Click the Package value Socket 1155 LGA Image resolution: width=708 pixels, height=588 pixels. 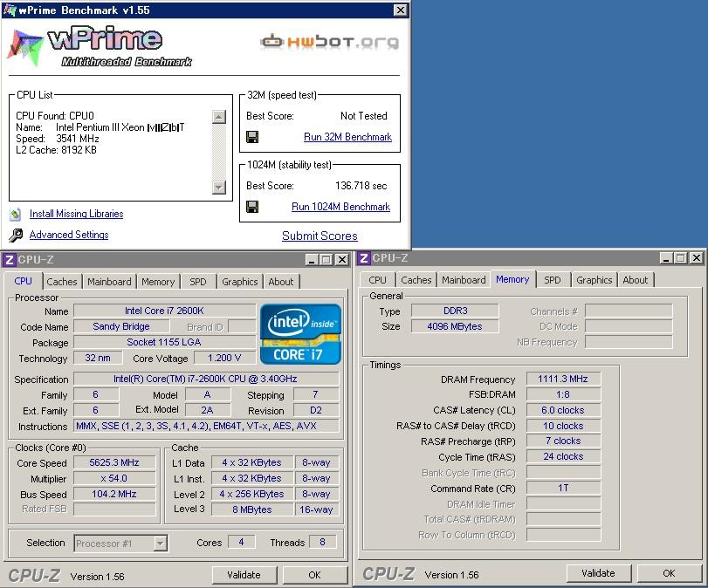164,342
